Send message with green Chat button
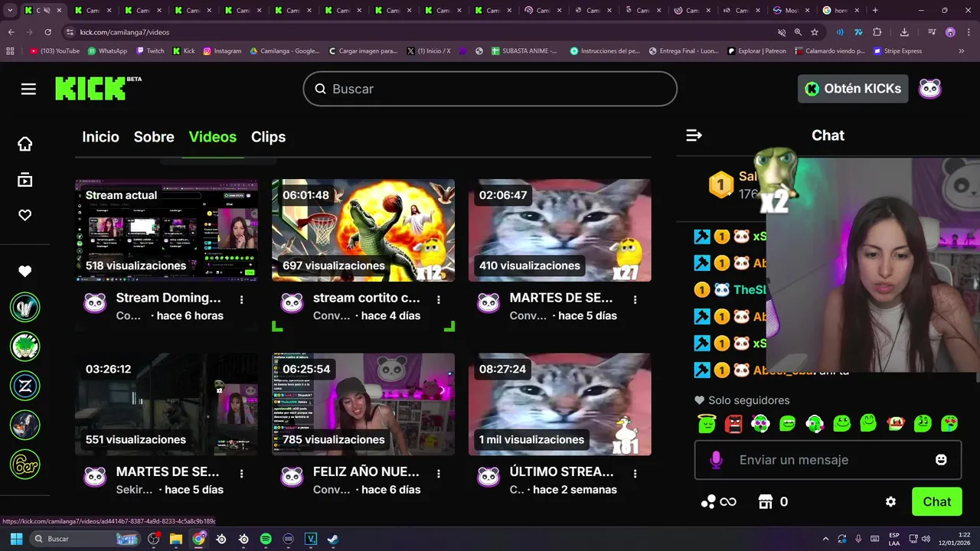The width and height of the screenshot is (980, 551). (x=936, y=502)
